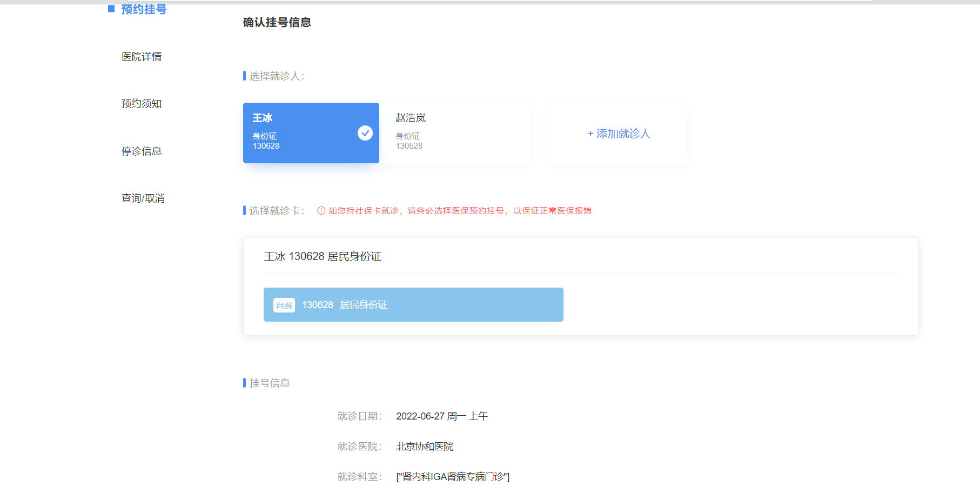This screenshot has width=980, height=499.
Task: Select the patient card 赵浩岚
Action: tap(458, 133)
